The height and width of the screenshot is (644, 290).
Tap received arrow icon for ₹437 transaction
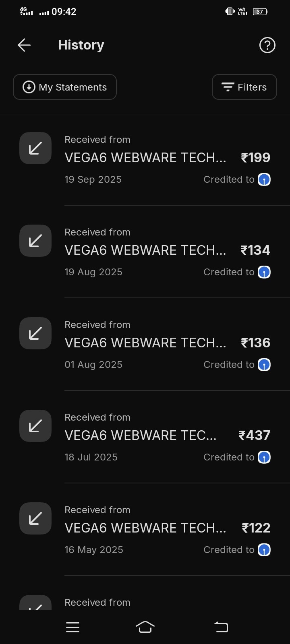point(35,426)
